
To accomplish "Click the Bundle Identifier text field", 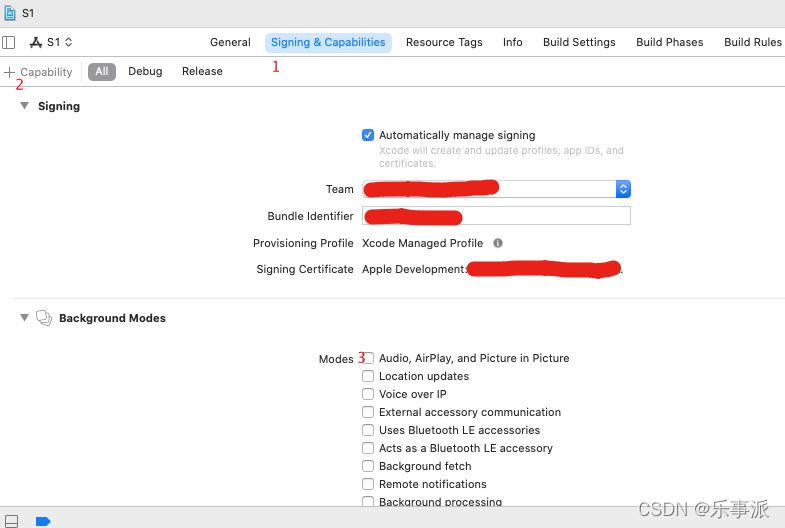I will [x=496, y=216].
